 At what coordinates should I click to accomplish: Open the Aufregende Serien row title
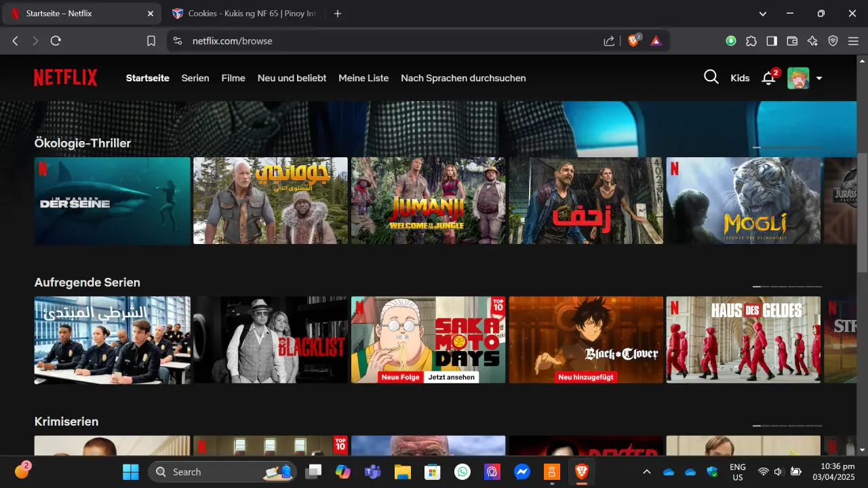[87, 283]
